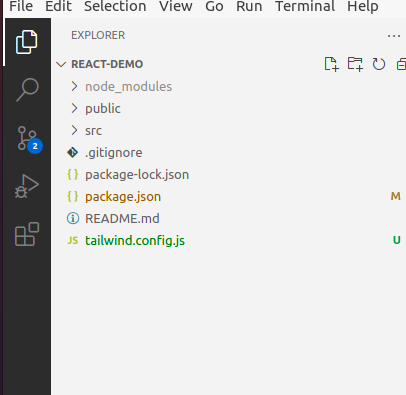Open the Terminal menu

pos(305,6)
